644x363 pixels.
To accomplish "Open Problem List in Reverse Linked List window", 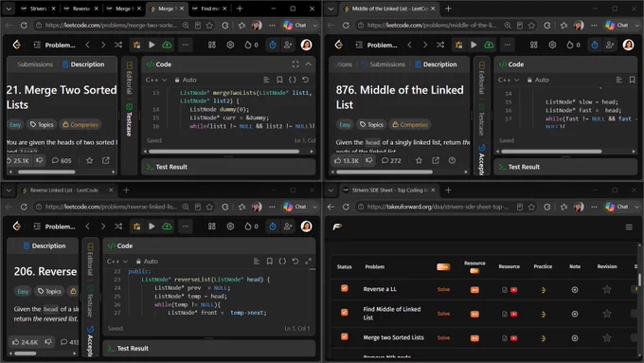I will click(55, 227).
